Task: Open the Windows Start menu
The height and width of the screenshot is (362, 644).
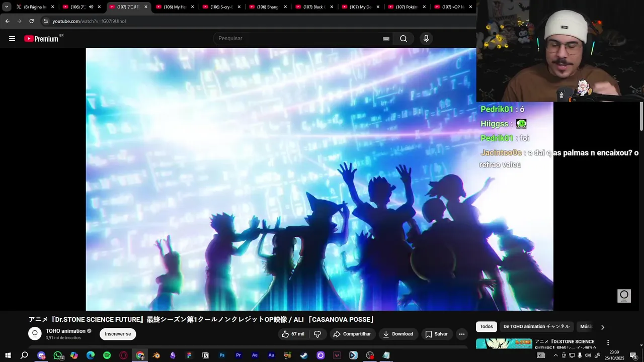Action: pos(8,355)
